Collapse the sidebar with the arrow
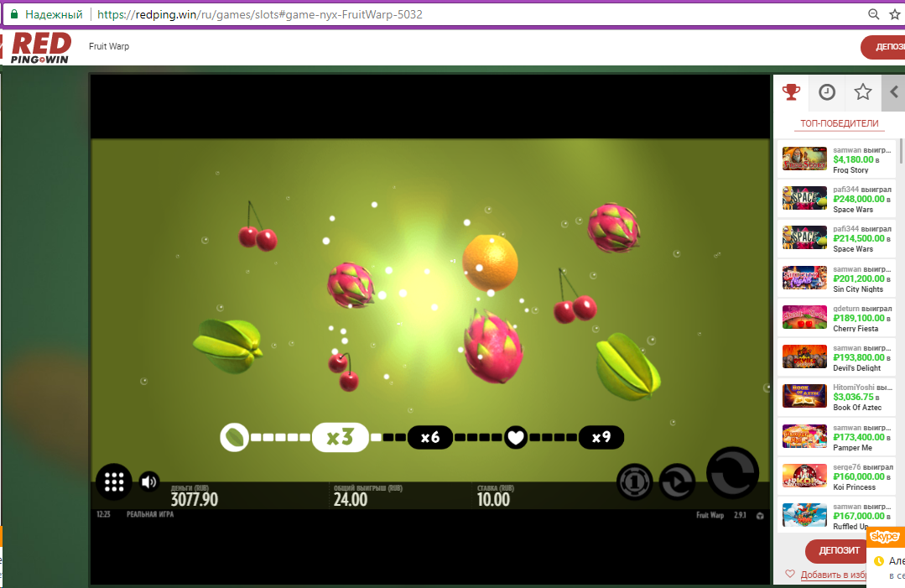905x588 pixels. [x=893, y=91]
